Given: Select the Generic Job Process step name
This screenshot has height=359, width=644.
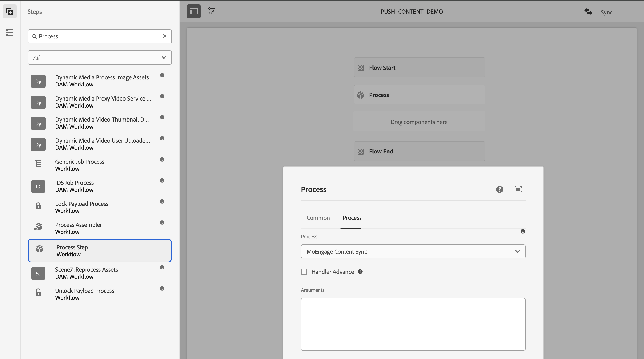Looking at the screenshot, I should [x=80, y=162].
